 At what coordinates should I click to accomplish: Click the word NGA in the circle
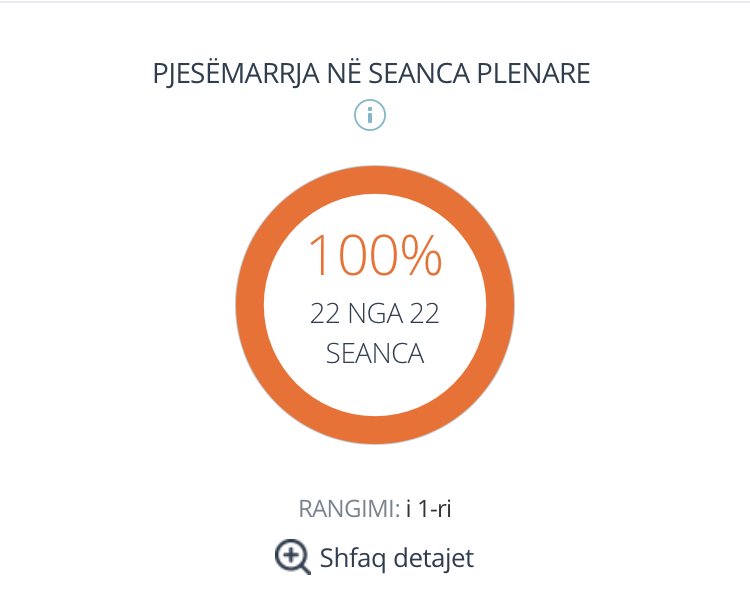coord(375,314)
